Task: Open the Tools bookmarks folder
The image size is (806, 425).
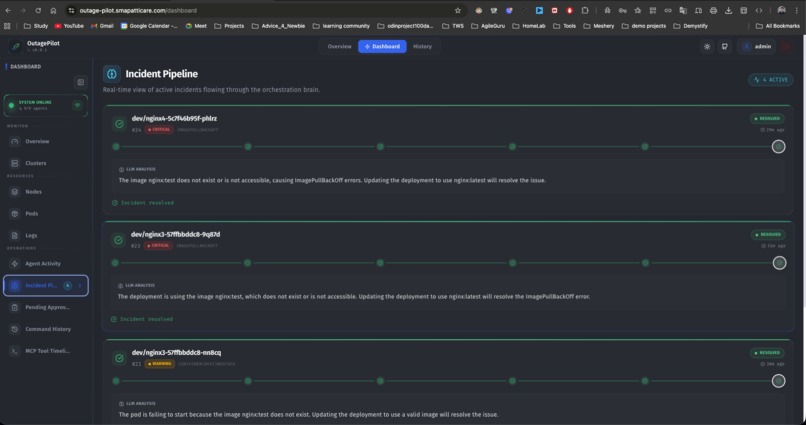Action: pos(564,26)
